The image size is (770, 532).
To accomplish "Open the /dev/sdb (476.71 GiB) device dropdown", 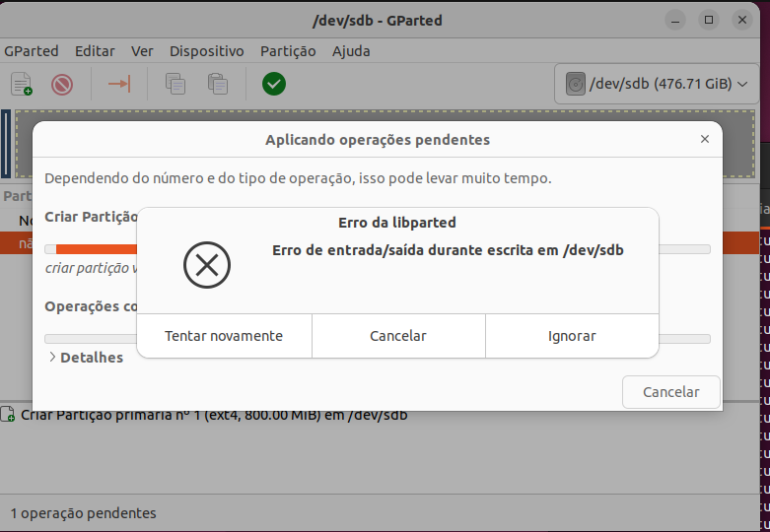I will click(x=657, y=84).
